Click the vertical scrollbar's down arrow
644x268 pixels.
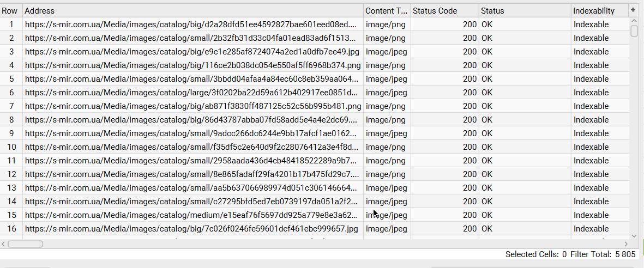point(634,236)
